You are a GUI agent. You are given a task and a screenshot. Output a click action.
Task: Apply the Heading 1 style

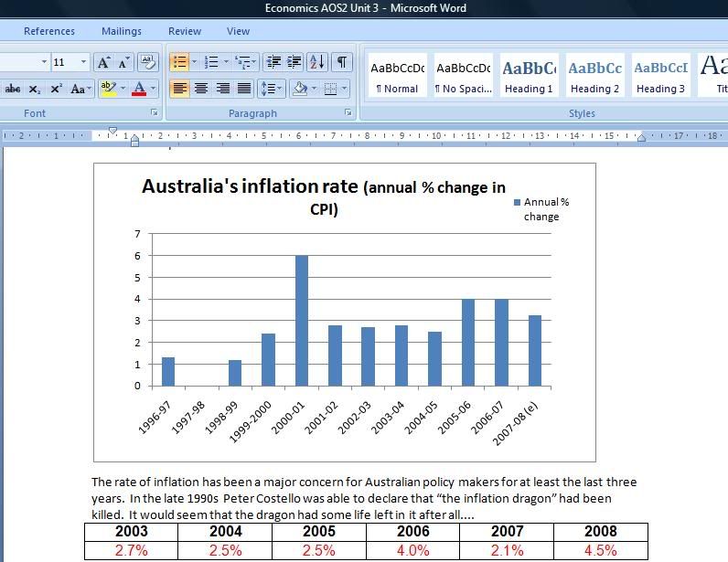coord(529,76)
